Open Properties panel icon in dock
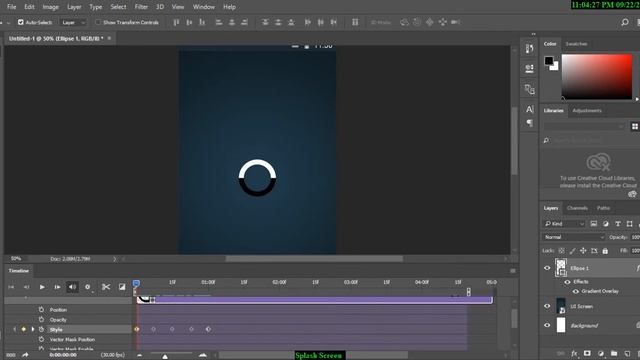 [x=529, y=68]
